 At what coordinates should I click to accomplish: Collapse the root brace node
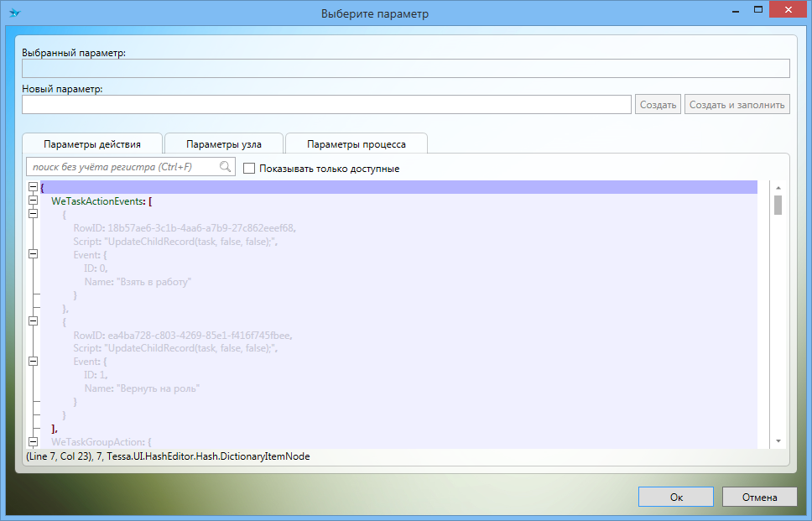33,188
